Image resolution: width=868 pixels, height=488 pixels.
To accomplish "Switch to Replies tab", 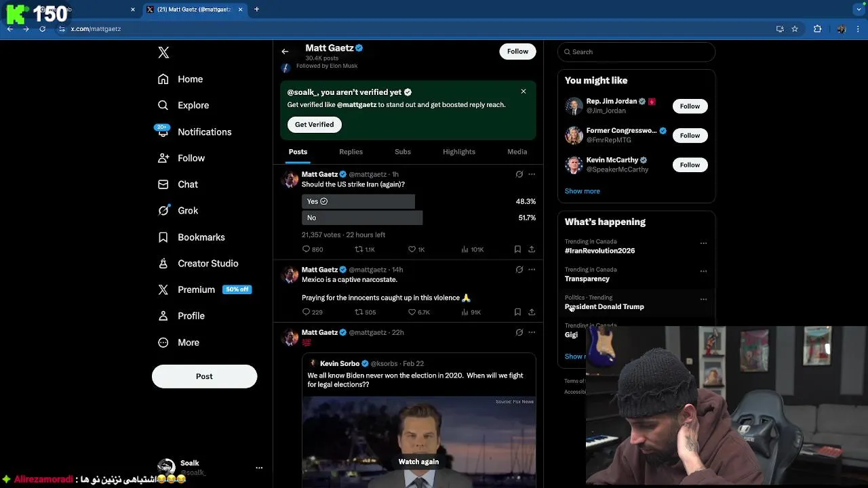I will click(351, 152).
